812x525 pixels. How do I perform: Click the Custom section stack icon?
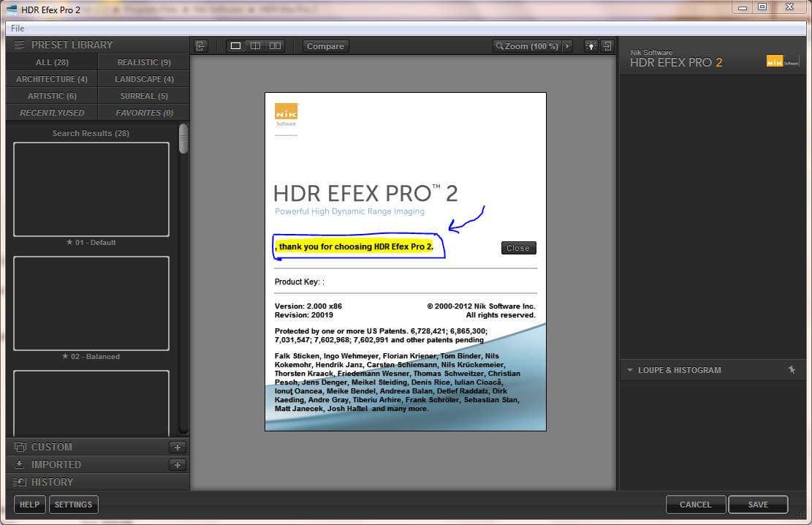click(20, 447)
